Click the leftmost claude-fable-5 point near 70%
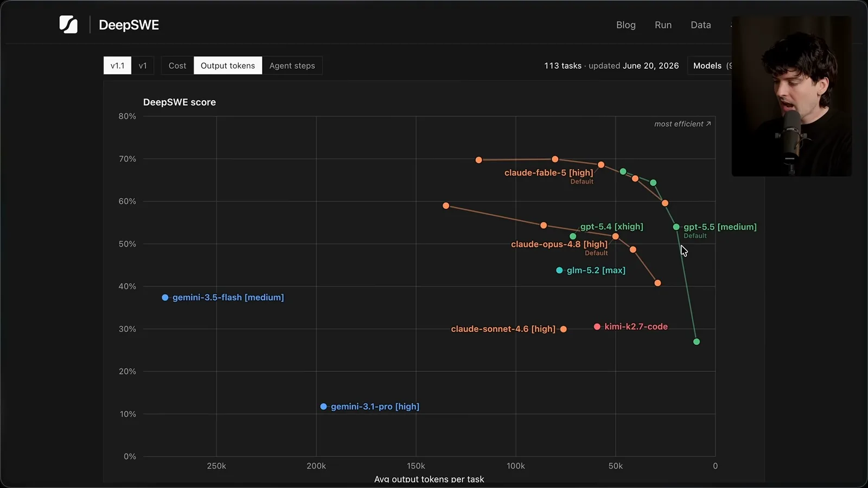868x488 pixels. click(x=478, y=160)
